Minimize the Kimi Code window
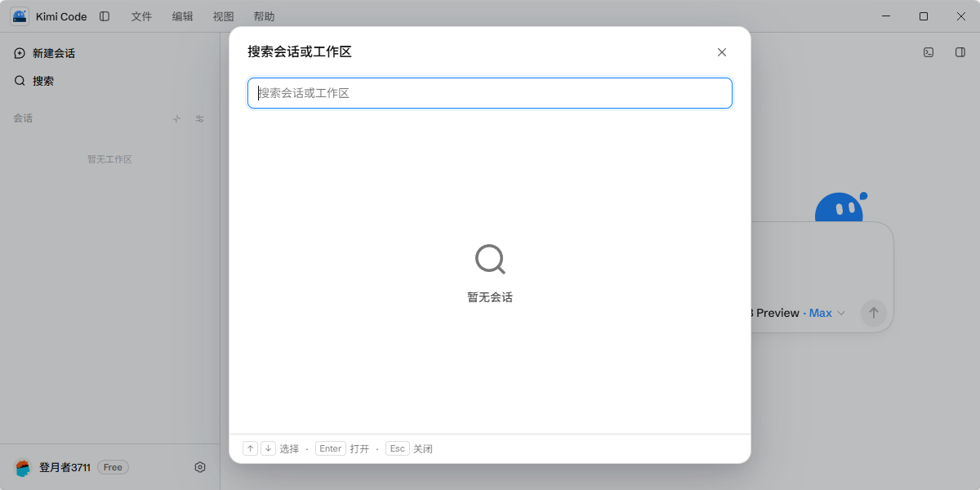The width and height of the screenshot is (980, 490). click(x=886, y=16)
